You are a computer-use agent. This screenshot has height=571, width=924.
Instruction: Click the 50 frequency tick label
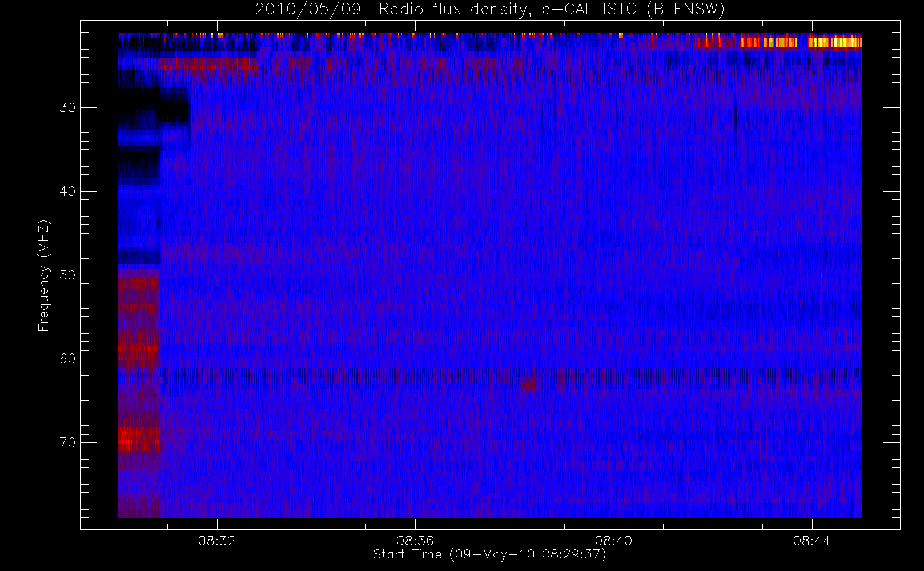pyautogui.click(x=67, y=275)
